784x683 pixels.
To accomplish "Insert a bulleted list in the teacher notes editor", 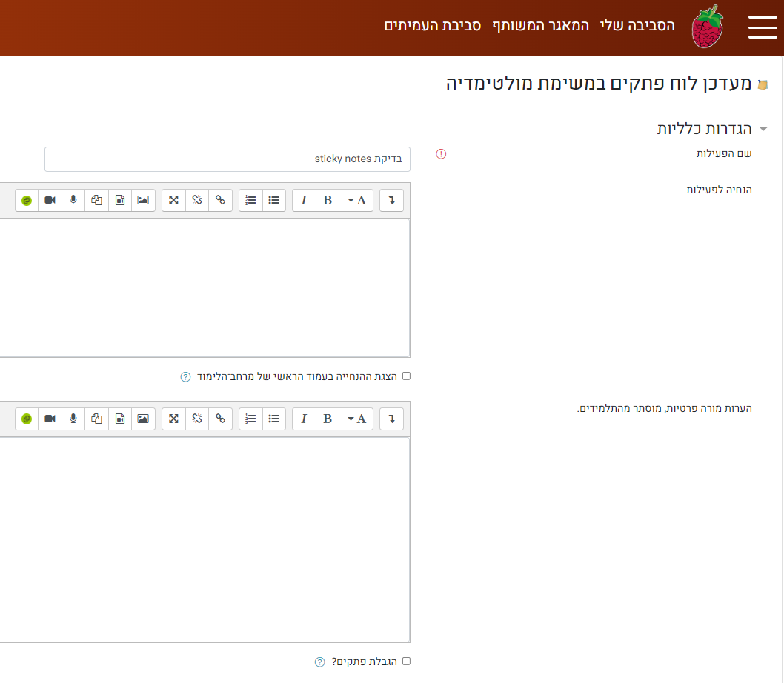I will [x=274, y=419].
